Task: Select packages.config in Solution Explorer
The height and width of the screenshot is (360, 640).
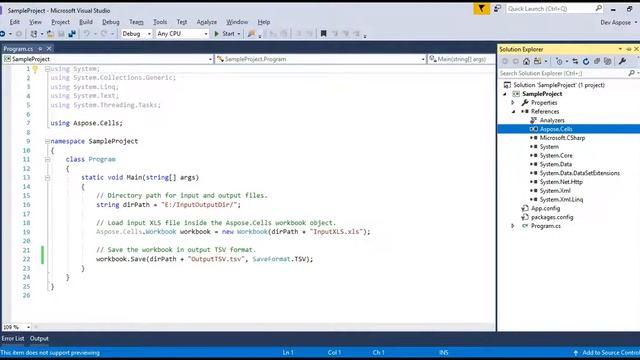Action: (x=552, y=217)
